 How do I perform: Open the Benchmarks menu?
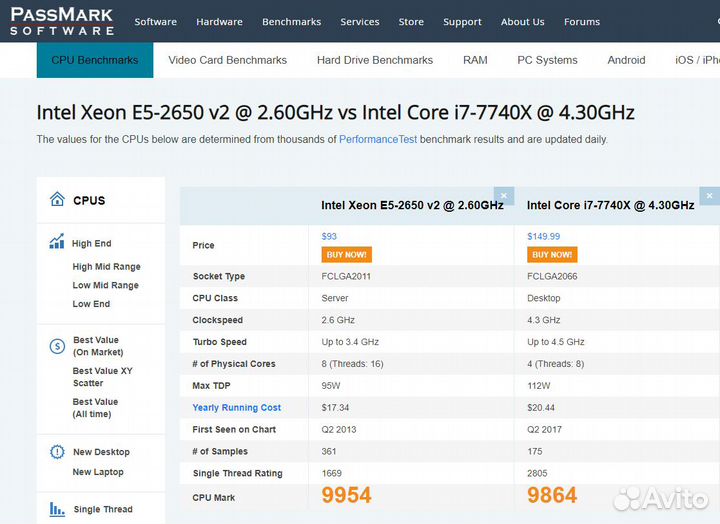tap(292, 22)
